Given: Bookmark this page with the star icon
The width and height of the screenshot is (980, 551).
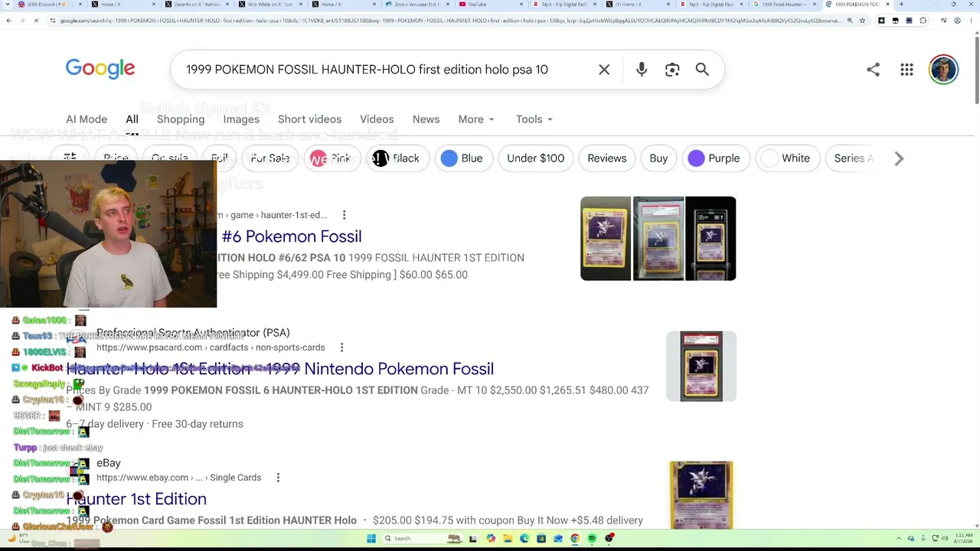Looking at the screenshot, I should [x=862, y=21].
